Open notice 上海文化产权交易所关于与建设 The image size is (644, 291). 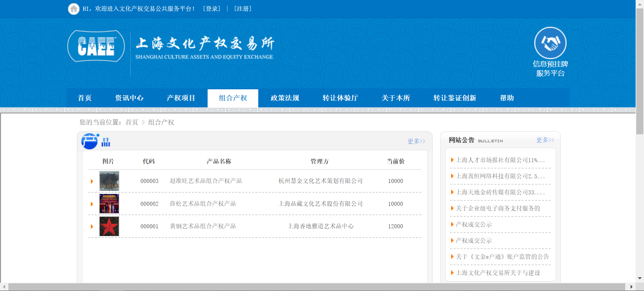[x=498, y=273]
